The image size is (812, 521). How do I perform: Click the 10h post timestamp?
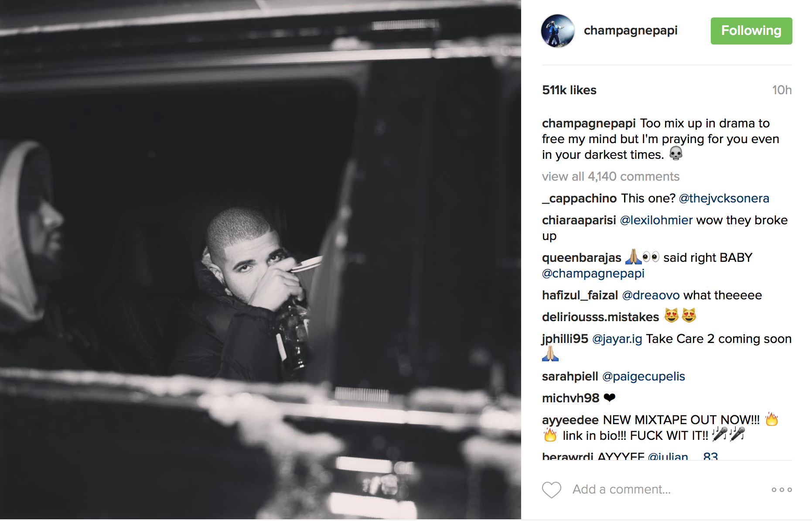[x=781, y=90]
